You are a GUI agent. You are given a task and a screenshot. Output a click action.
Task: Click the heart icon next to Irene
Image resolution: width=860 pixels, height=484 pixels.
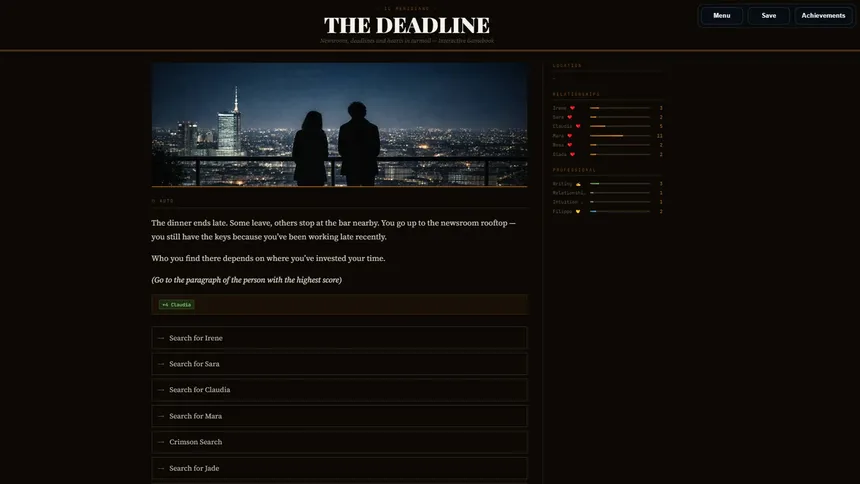(x=572, y=108)
